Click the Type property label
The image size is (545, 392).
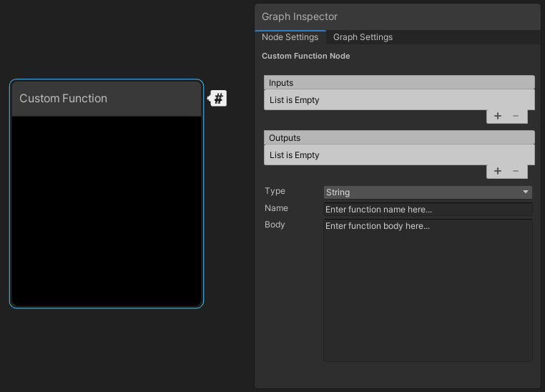pyautogui.click(x=275, y=191)
